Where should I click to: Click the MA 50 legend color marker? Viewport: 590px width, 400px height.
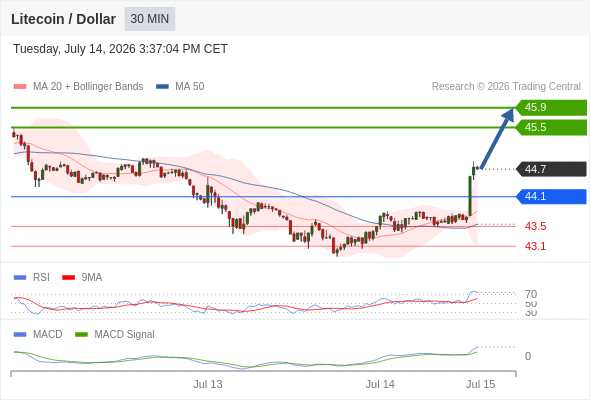coord(162,87)
